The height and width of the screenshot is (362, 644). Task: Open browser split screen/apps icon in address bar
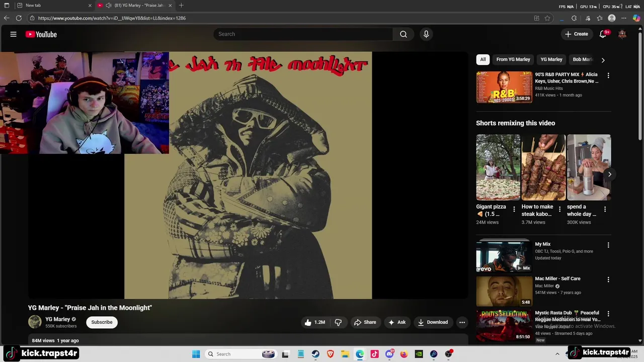click(536, 18)
